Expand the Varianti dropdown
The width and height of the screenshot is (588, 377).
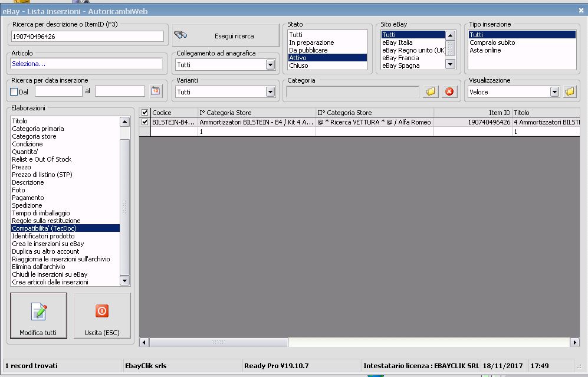click(270, 91)
